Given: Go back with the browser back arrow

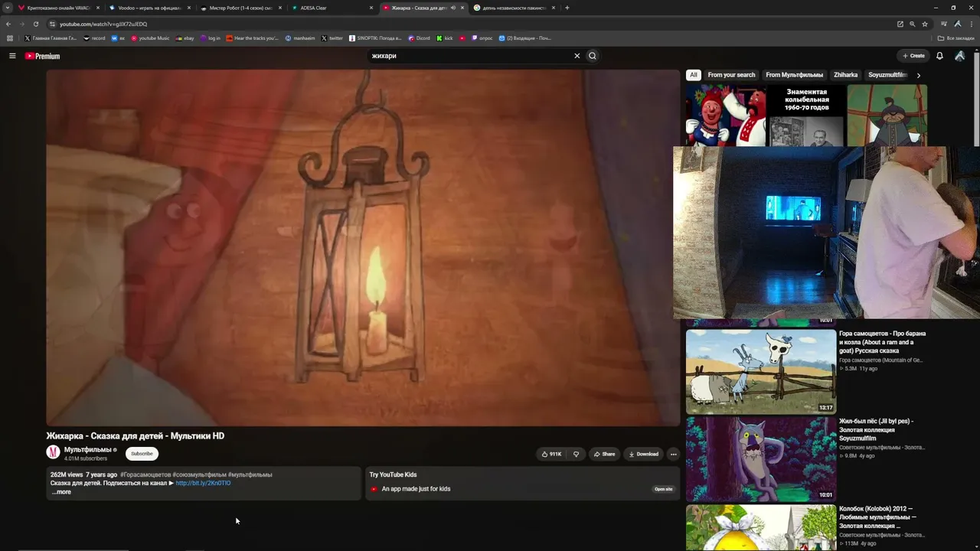Looking at the screenshot, I should pyautogui.click(x=8, y=24).
